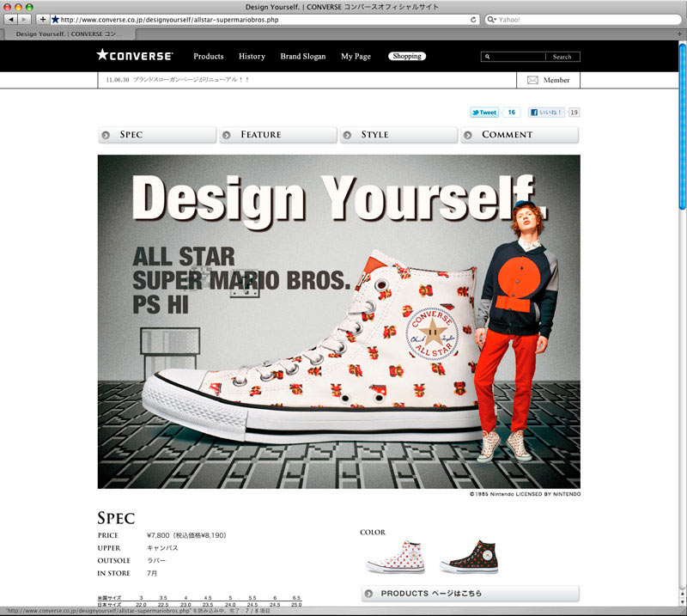Viewport: 687px width, 616px height.
Task: Open the Products menu item
Action: [x=208, y=57]
